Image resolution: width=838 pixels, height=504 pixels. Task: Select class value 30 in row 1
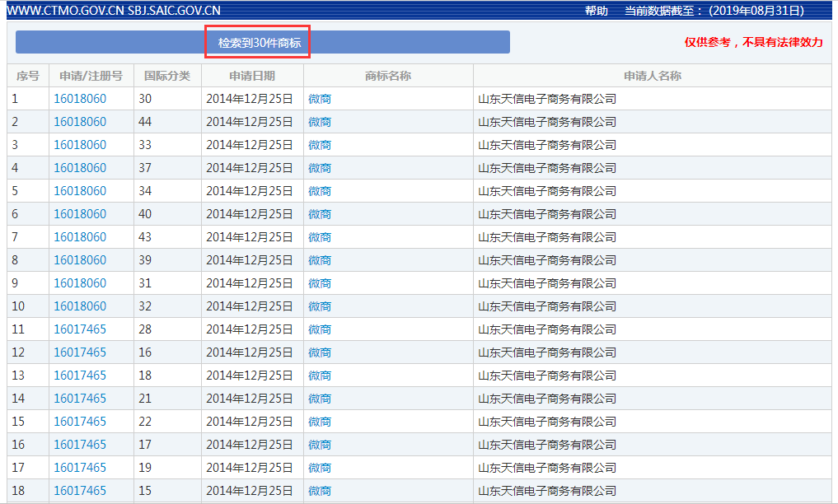click(145, 99)
